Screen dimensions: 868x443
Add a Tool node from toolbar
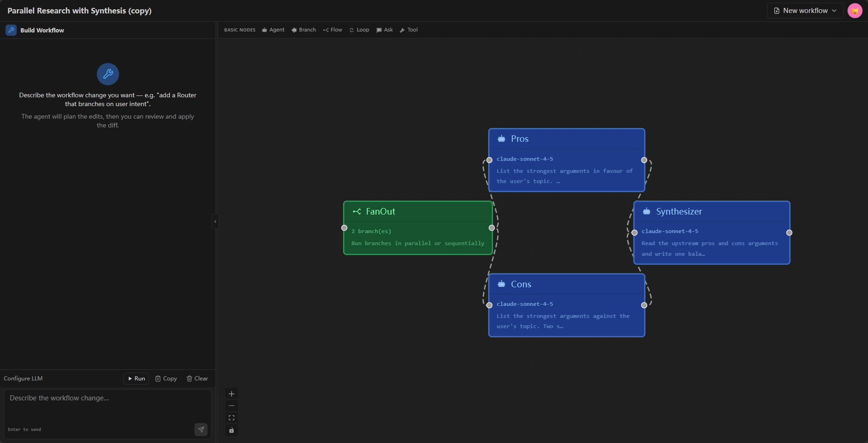tap(409, 30)
